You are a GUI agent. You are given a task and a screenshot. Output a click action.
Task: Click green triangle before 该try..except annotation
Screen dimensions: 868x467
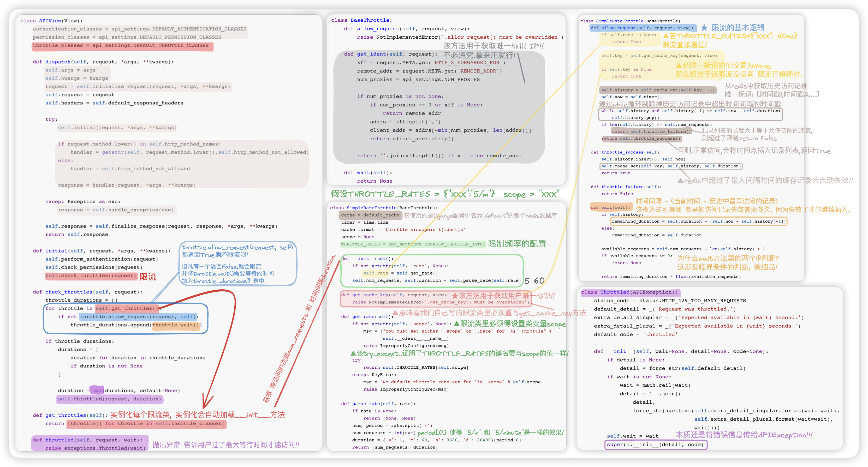coord(353,353)
